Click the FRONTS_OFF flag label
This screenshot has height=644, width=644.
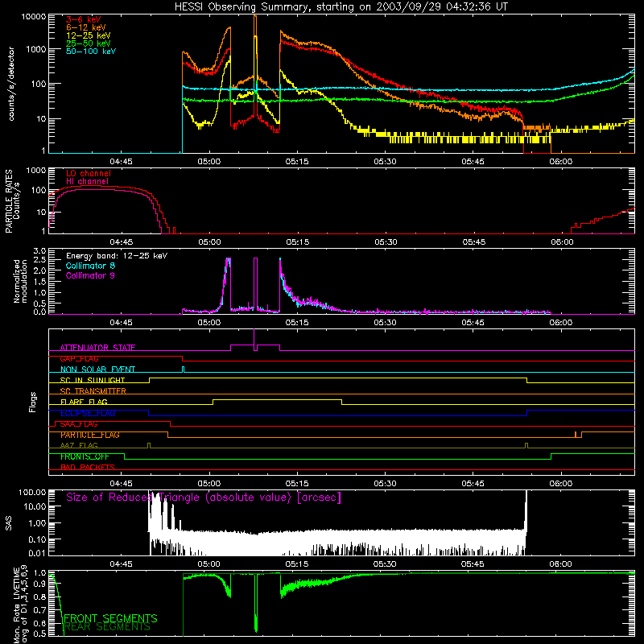click(x=85, y=456)
